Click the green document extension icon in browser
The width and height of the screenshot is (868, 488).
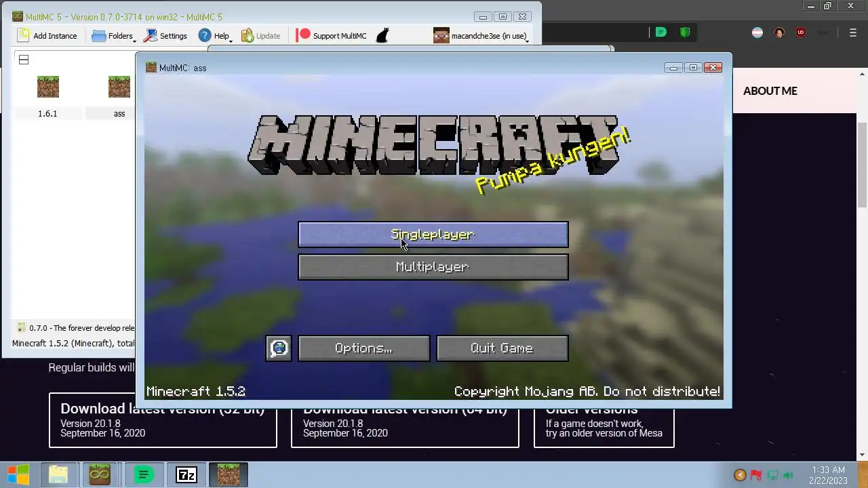[660, 33]
